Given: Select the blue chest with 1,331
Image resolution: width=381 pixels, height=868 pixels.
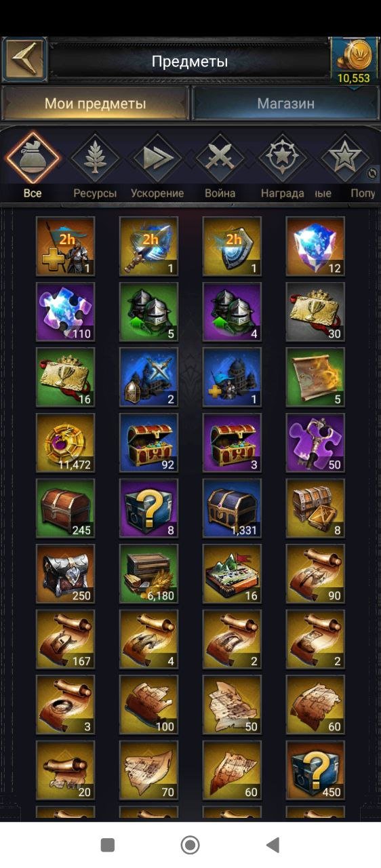Looking at the screenshot, I should click(x=232, y=509).
